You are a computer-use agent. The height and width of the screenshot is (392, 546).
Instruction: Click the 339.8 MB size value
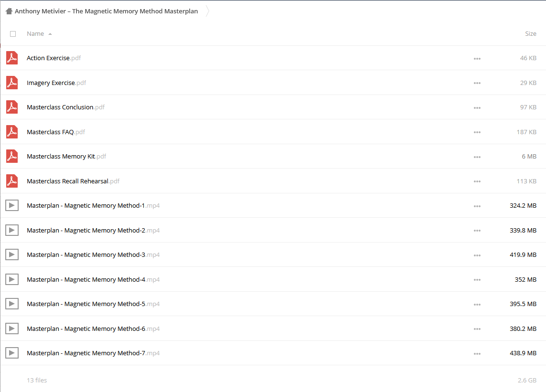tap(523, 230)
